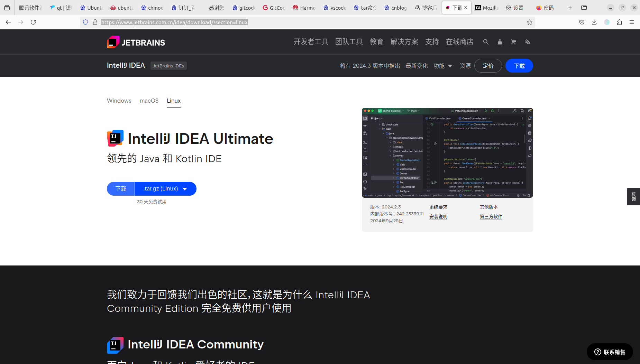Open the 系统要求 link

(x=438, y=207)
